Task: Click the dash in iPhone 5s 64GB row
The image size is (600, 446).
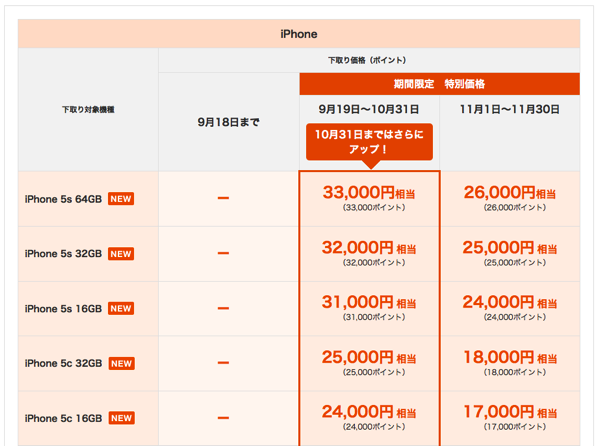Action: pyautogui.click(x=223, y=198)
